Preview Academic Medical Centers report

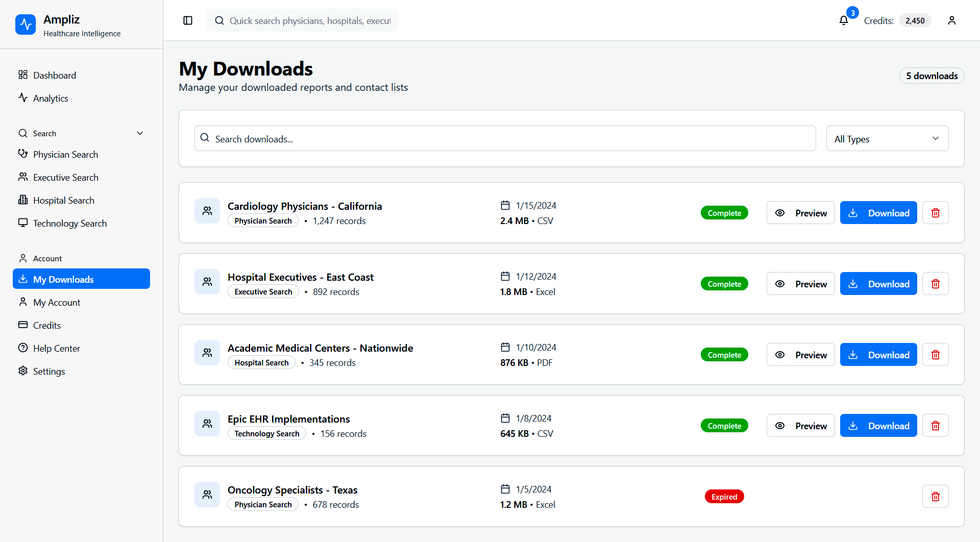point(800,355)
